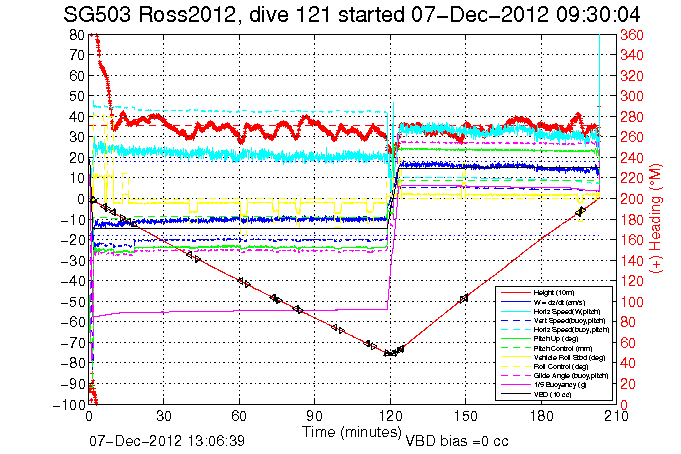Select the 'Horiz Speed(W,pitch)' legend entry

567,312
